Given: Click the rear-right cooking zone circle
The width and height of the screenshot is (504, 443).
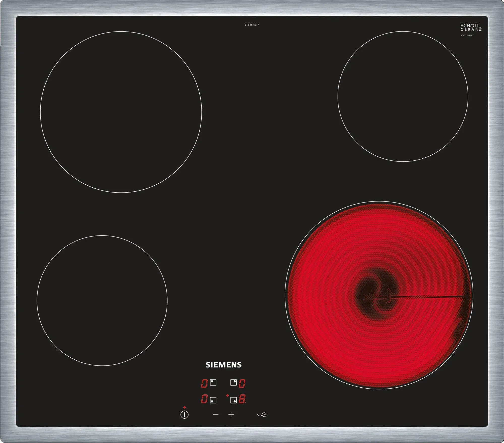Looking at the screenshot, I should click(x=403, y=96).
